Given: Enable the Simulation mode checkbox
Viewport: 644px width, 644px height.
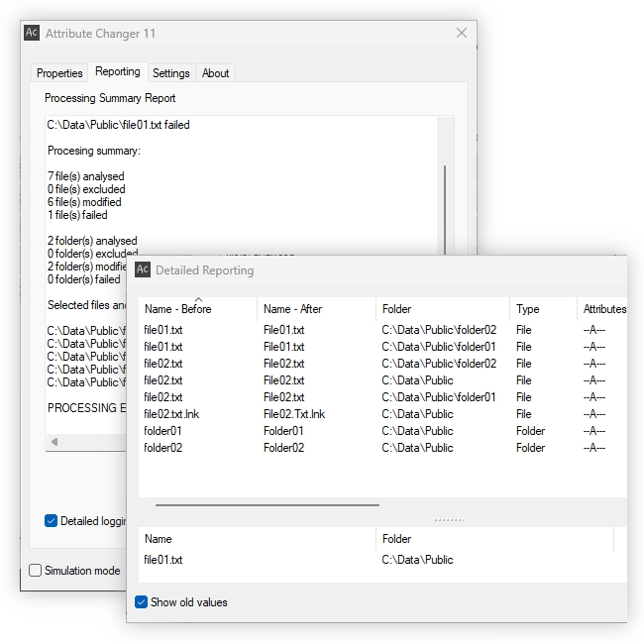Looking at the screenshot, I should (36, 570).
